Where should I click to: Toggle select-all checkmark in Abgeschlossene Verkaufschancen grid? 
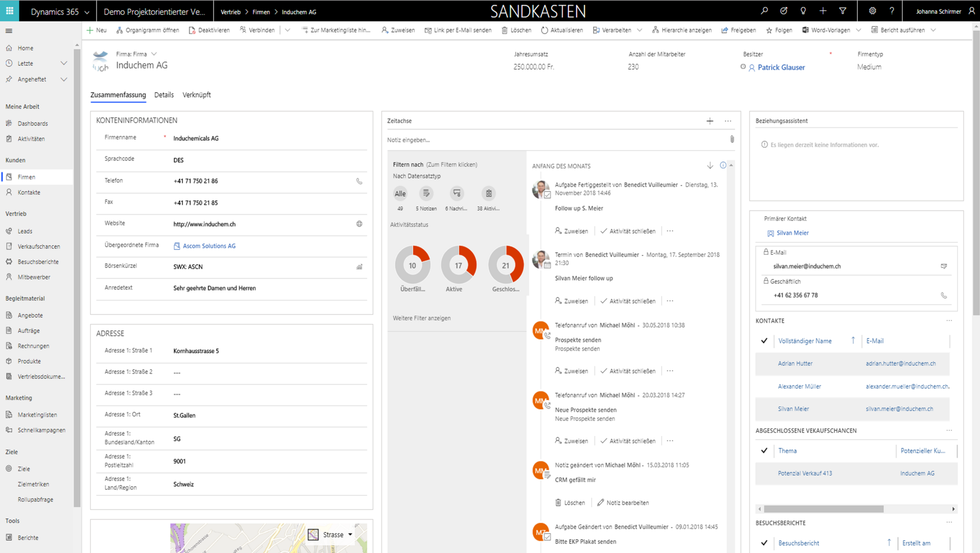pyautogui.click(x=764, y=450)
